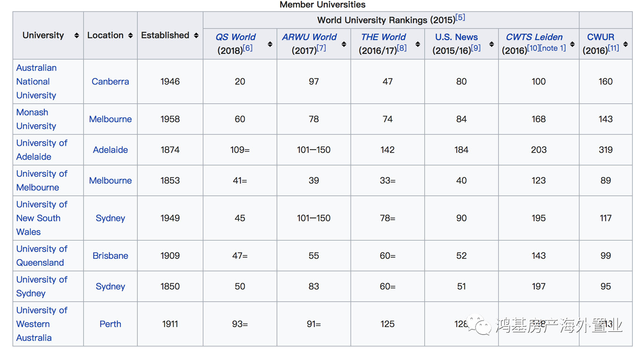
Task: Select U.S. News rank 184 for Adelaide
Action: click(461, 150)
